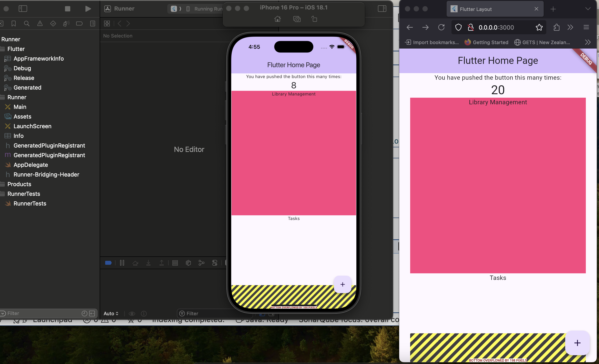Open the related items grid icon
Image resolution: width=599 pixels, height=364 pixels.
click(x=107, y=23)
